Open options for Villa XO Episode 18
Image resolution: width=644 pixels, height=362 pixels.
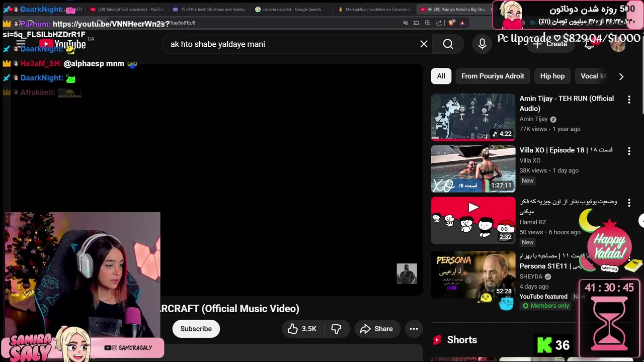[x=629, y=151]
